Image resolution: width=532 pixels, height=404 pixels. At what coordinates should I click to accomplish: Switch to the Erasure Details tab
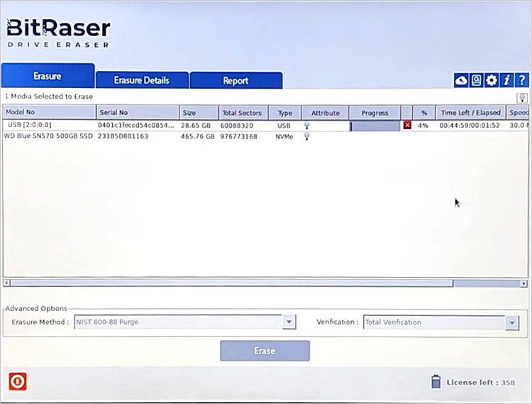[x=142, y=80]
